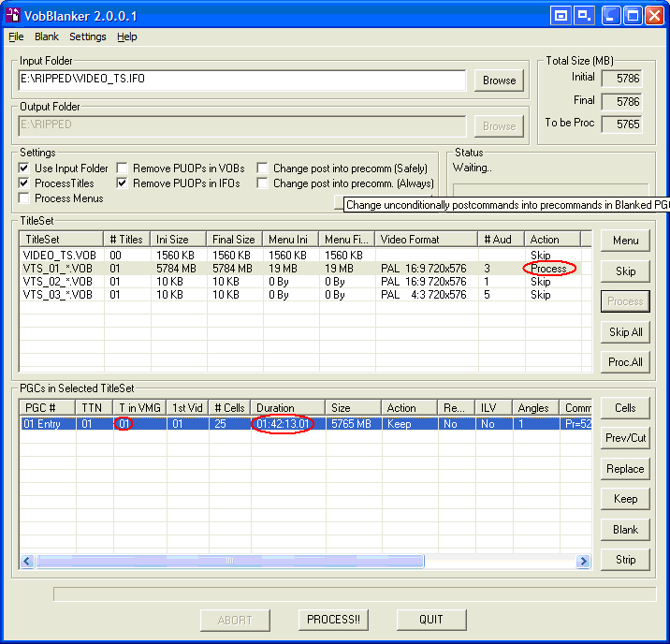Click the Input Folder path field
This screenshot has width=670, height=644.
pyautogui.click(x=241, y=80)
